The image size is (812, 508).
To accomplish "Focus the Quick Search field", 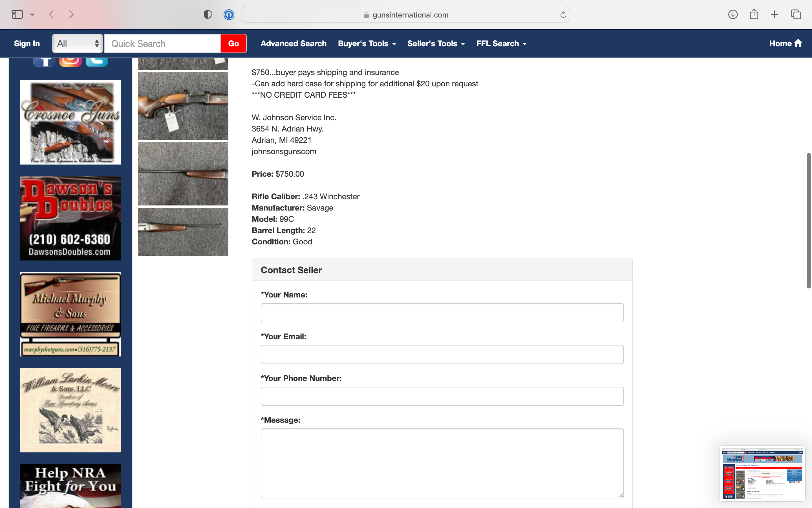I will [162, 44].
